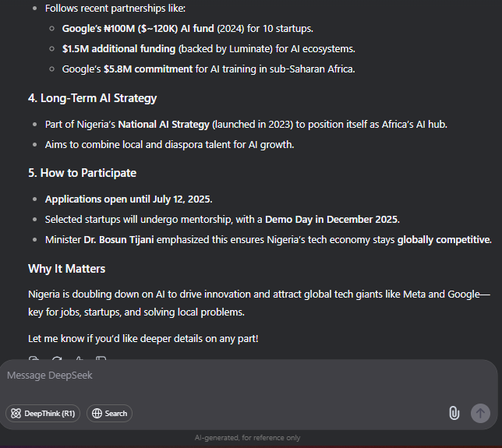
Task: Click the "$5.8M commitment" bold text
Action: [148, 69]
